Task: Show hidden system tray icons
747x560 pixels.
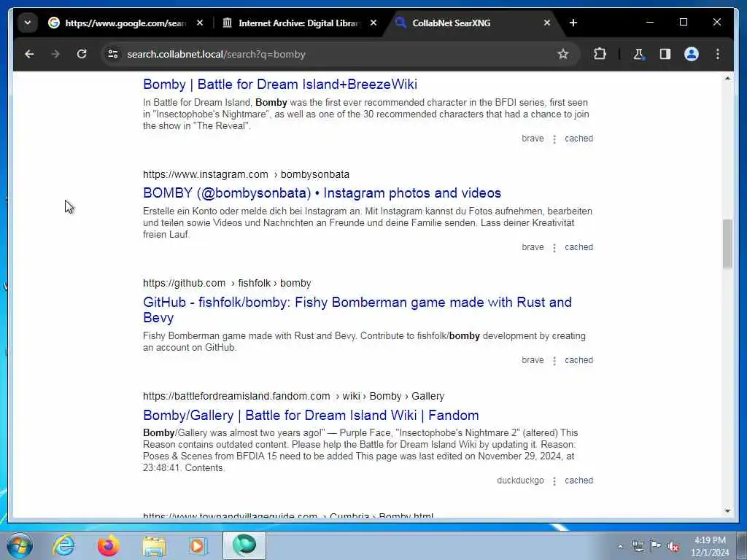Action: point(620,547)
